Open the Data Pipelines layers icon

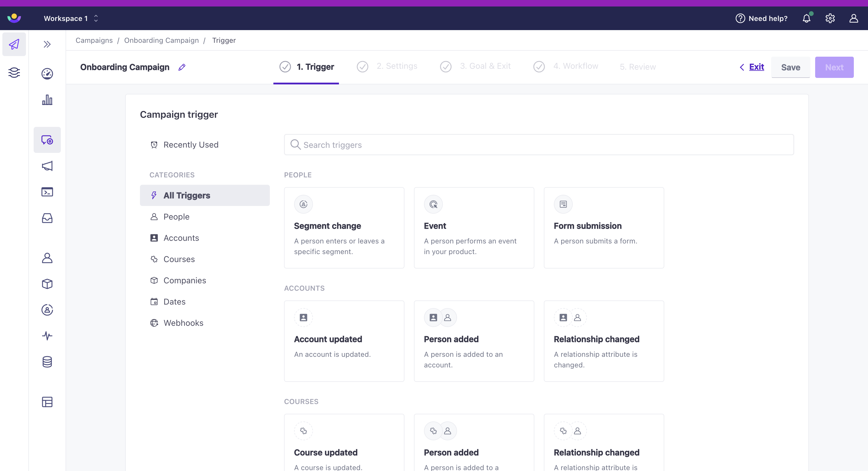click(x=14, y=72)
